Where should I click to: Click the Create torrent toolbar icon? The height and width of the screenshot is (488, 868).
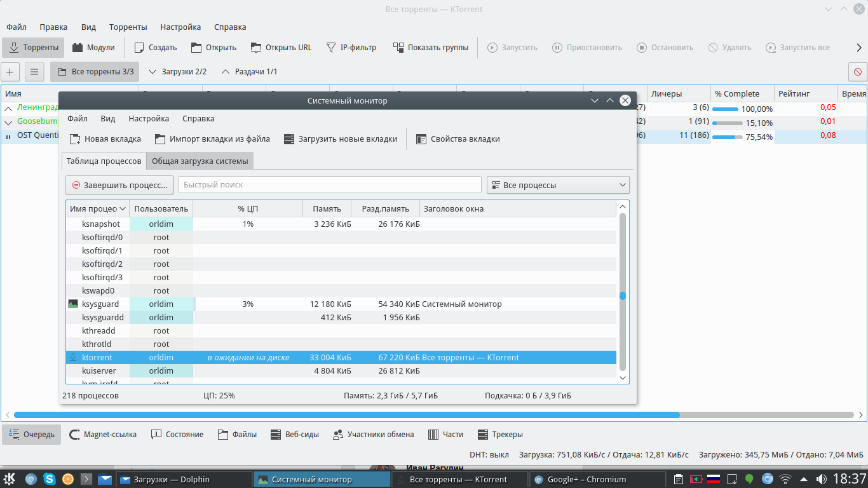(139, 48)
